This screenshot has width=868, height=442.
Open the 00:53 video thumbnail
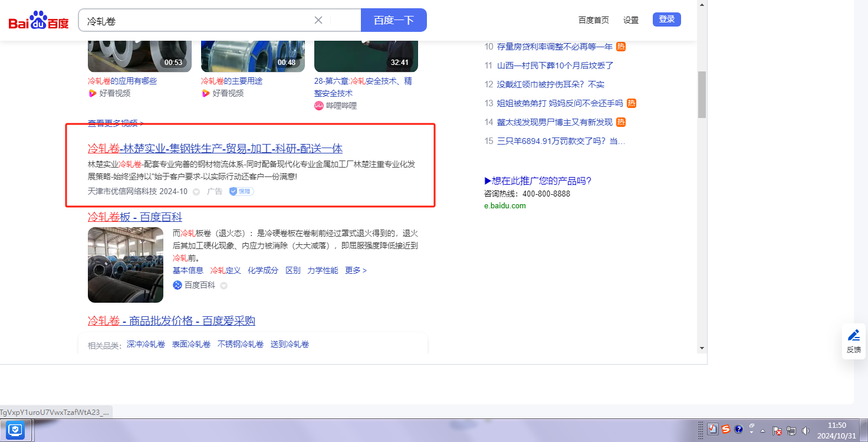[140, 56]
